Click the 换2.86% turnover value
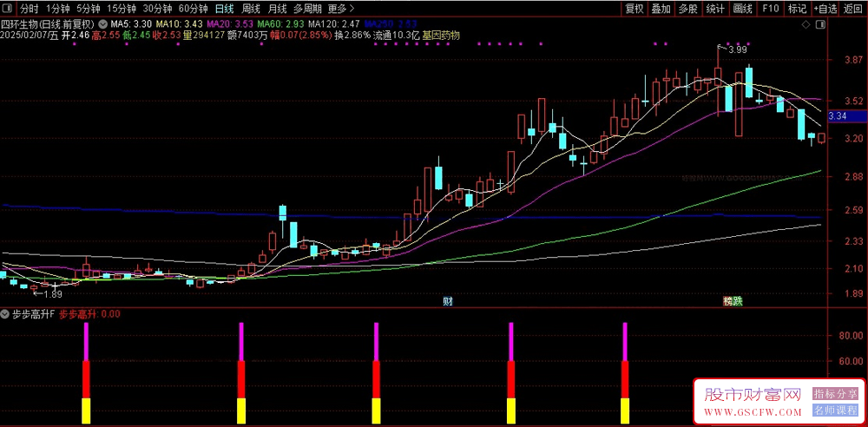 point(352,35)
